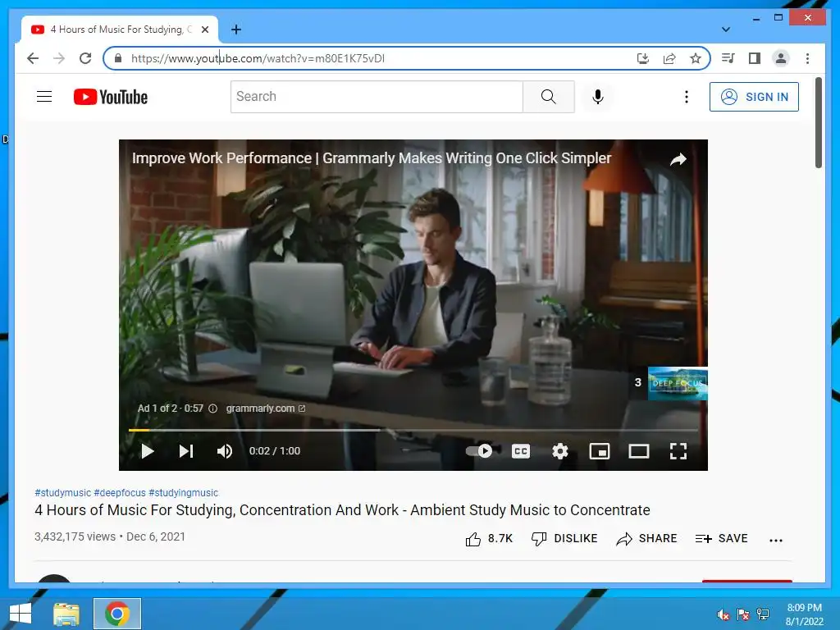Click the muted volume tray icon
The image size is (840, 630).
tap(724, 614)
